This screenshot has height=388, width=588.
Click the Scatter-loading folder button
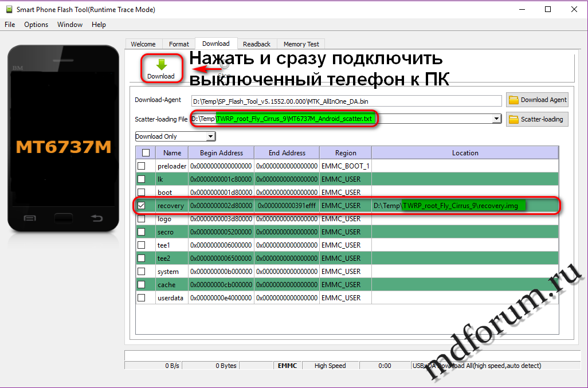537,119
